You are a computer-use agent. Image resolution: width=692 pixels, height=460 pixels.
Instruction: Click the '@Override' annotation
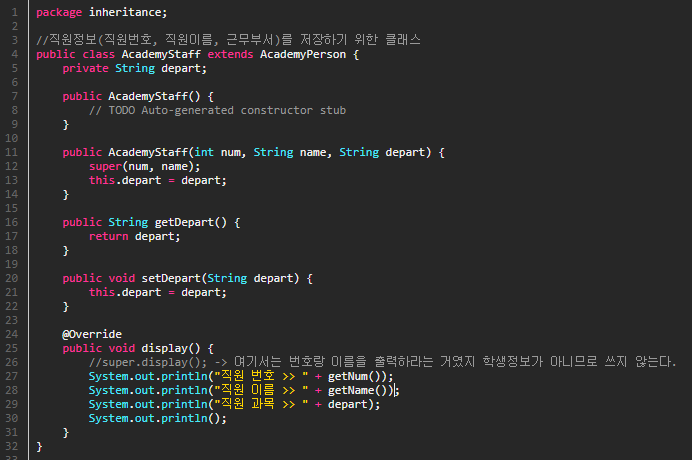click(x=92, y=334)
